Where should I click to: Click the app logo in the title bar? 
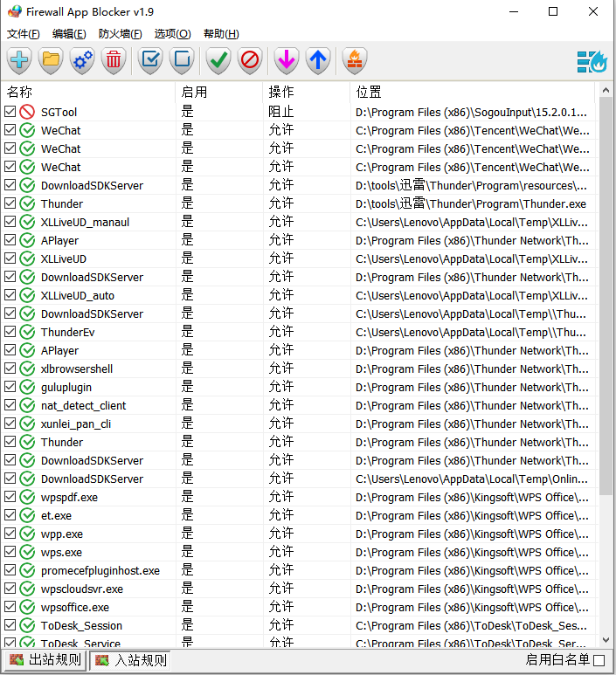click(x=14, y=11)
